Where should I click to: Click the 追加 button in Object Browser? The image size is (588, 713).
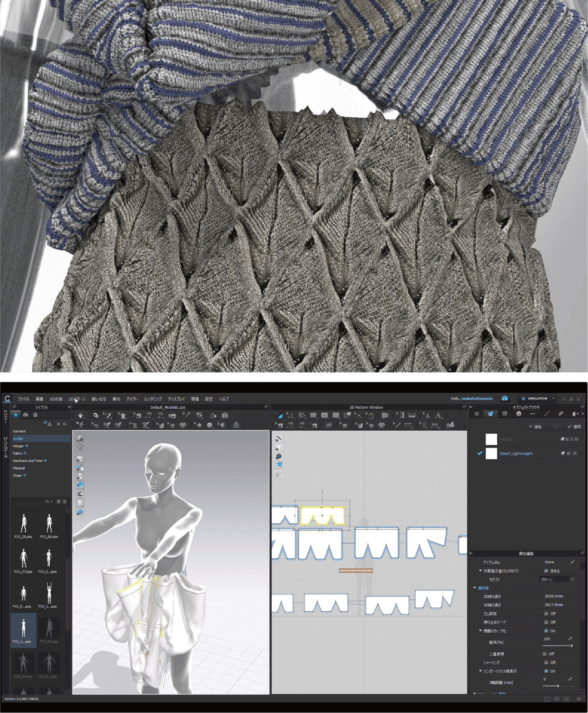click(x=535, y=427)
